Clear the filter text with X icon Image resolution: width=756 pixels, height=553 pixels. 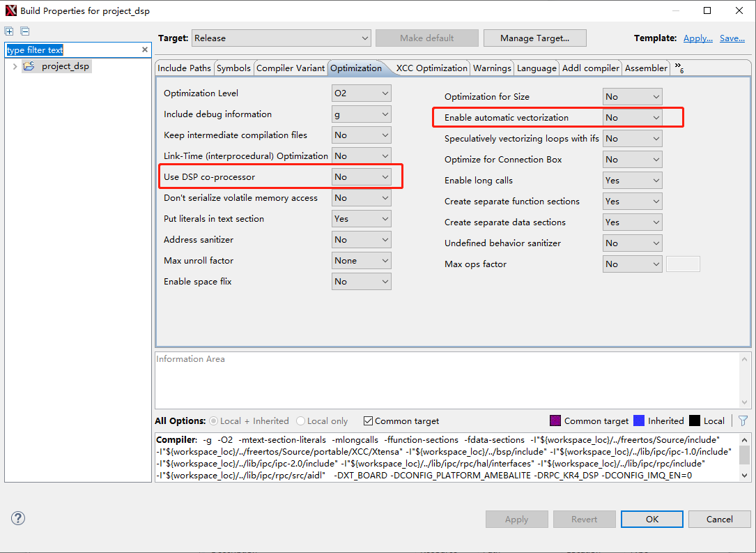pos(145,50)
